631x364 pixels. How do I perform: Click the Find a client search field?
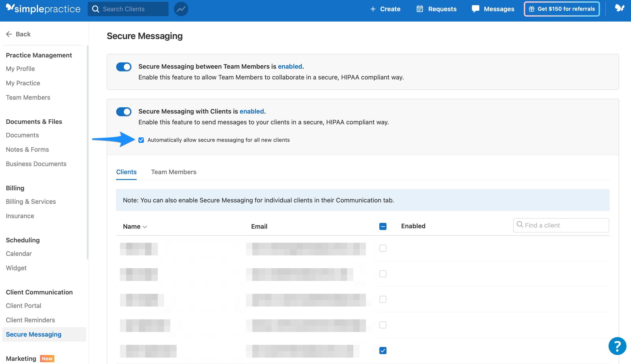[561, 225]
